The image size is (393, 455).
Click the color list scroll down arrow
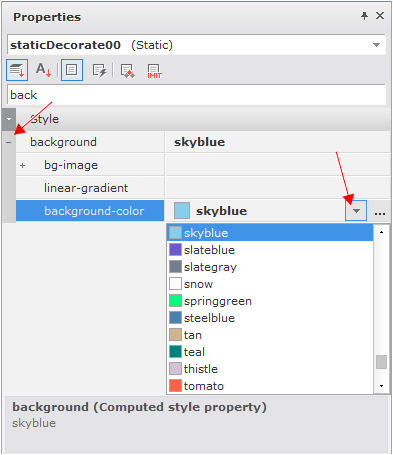click(381, 386)
